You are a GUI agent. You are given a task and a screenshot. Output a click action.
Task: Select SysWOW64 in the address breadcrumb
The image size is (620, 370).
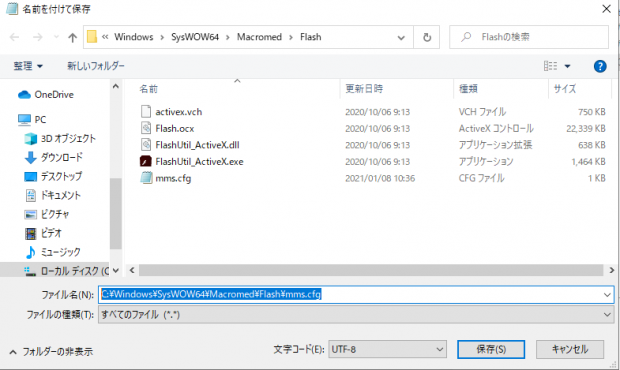tap(195, 37)
